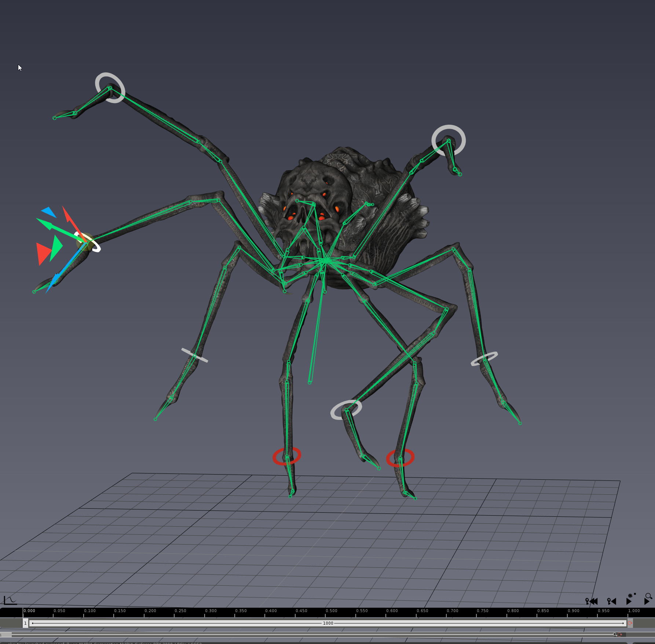Select the grey bar control on left lower leg

(x=195, y=355)
